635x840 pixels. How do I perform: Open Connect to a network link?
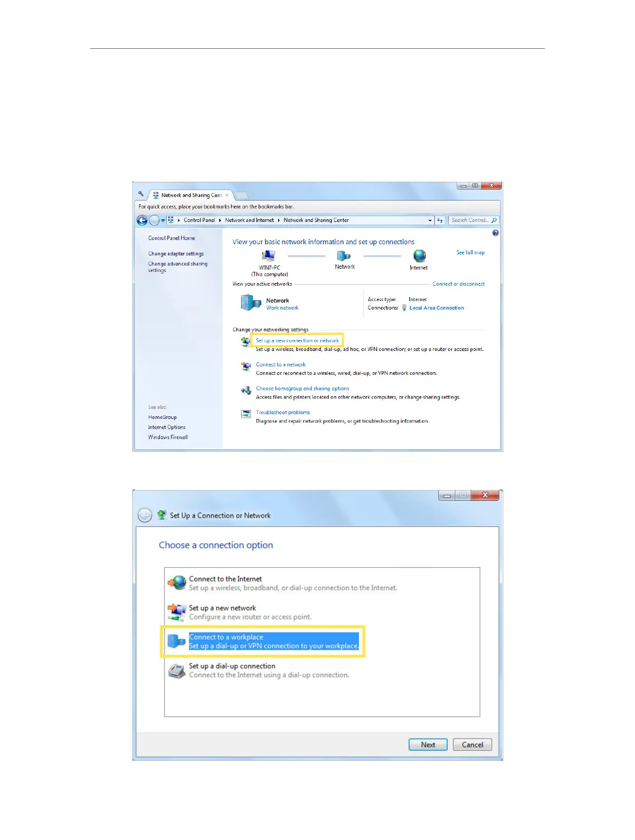pyautogui.click(x=281, y=365)
